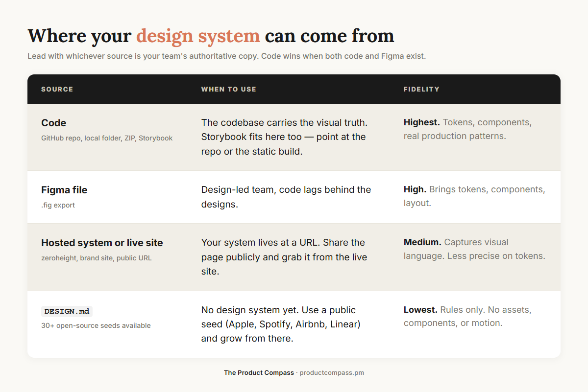Click the 'Medium.' fidelity cell
The width and height of the screenshot is (588, 392).
pos(474,249)
